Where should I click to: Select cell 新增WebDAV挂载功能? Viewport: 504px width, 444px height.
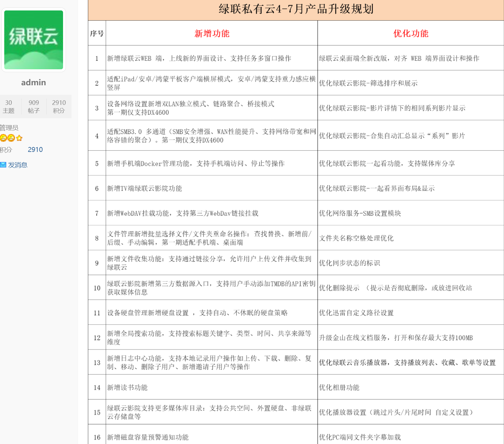[212, 213]
